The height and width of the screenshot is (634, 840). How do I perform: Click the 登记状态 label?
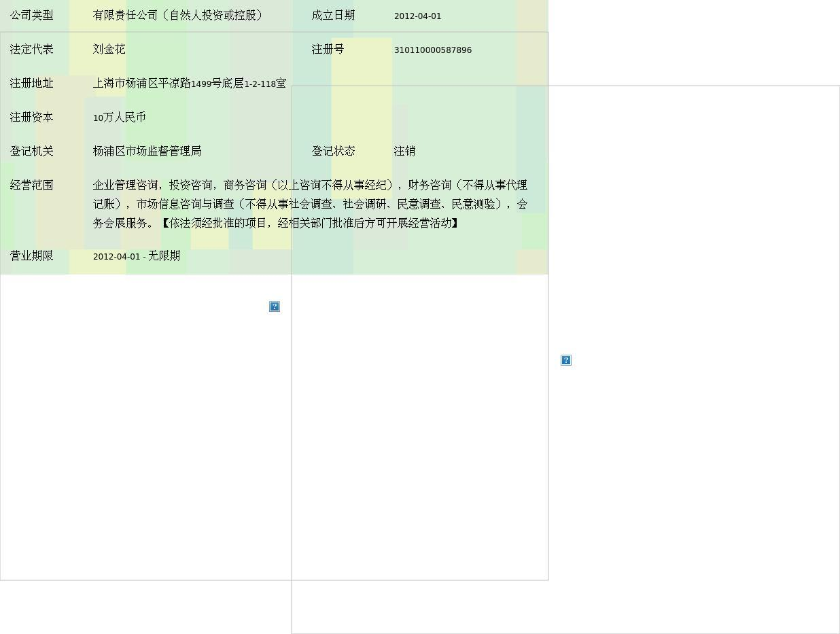[x=333, y=151]
